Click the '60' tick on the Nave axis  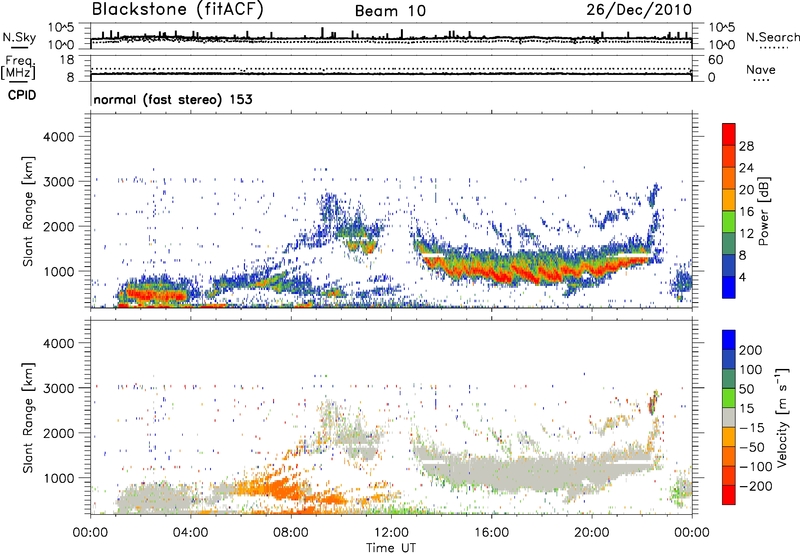[715, 60]
